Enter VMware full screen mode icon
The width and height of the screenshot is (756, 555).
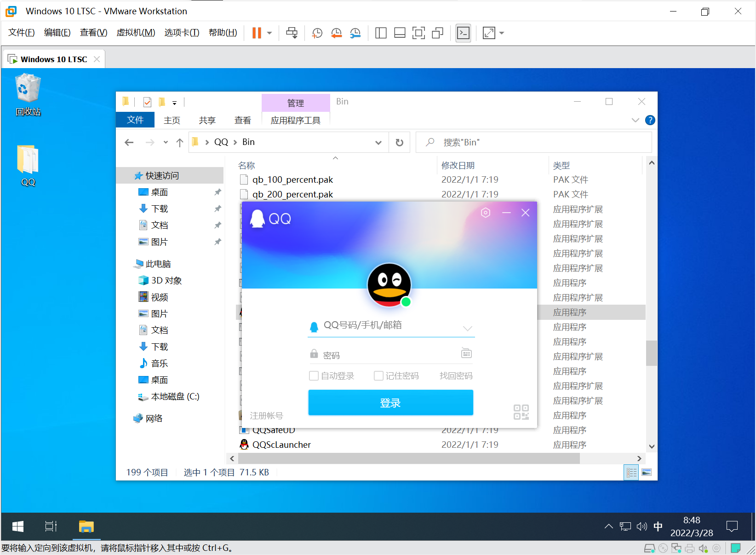[x=418, y=33]
